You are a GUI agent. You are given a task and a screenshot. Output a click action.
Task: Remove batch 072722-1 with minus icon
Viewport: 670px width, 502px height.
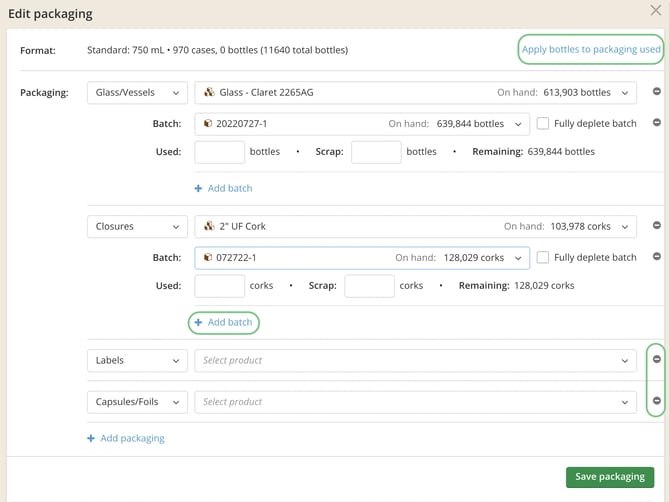[x=657, y=257]
